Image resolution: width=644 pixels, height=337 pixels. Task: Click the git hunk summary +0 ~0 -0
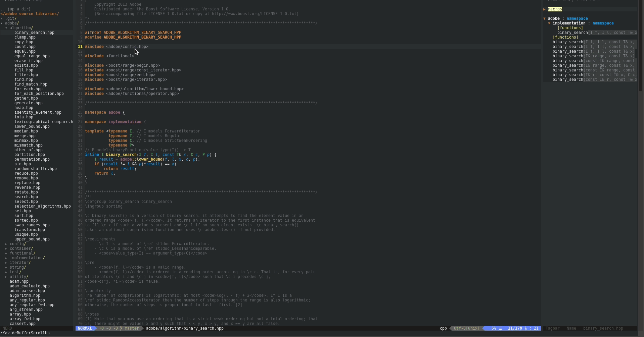(x=108, y=328)
